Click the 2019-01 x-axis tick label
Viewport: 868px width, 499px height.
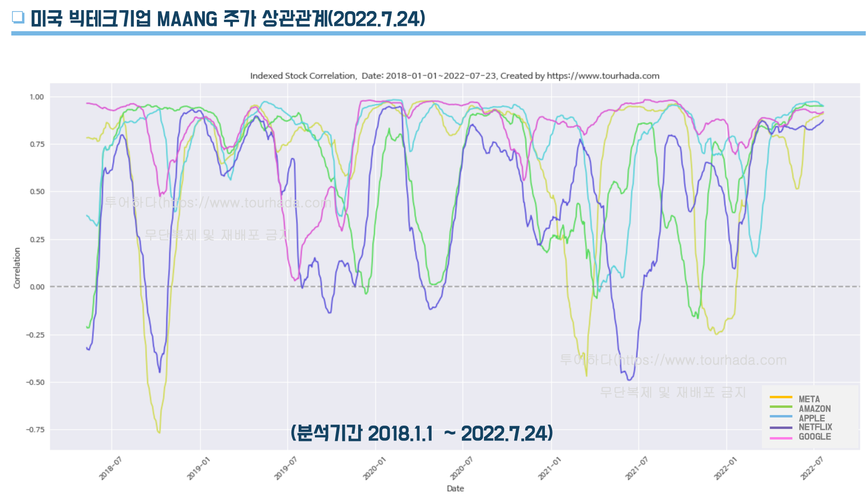pyautogui.click(x=198, y=468)
